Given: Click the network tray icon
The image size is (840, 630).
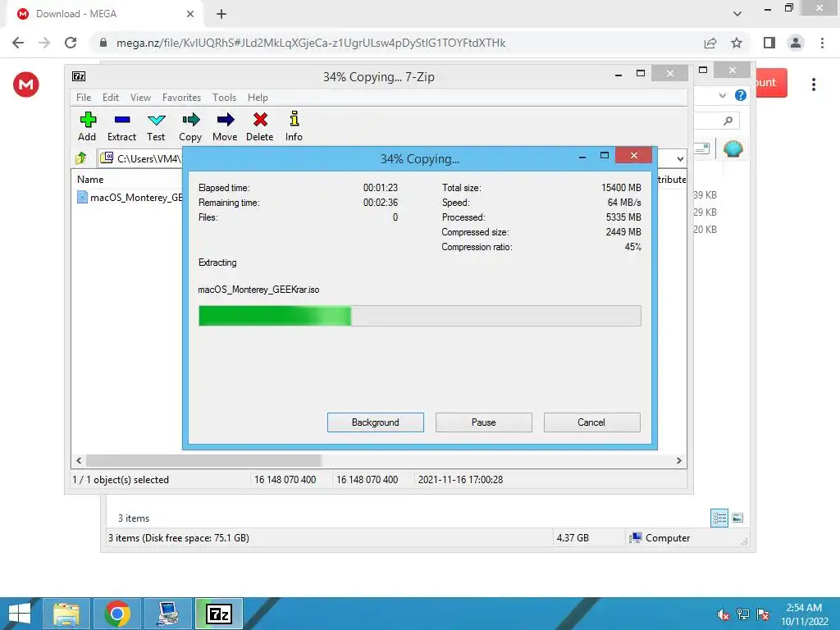Looking at the screenshot, I should pyautogui.click(x=743, y=614).
